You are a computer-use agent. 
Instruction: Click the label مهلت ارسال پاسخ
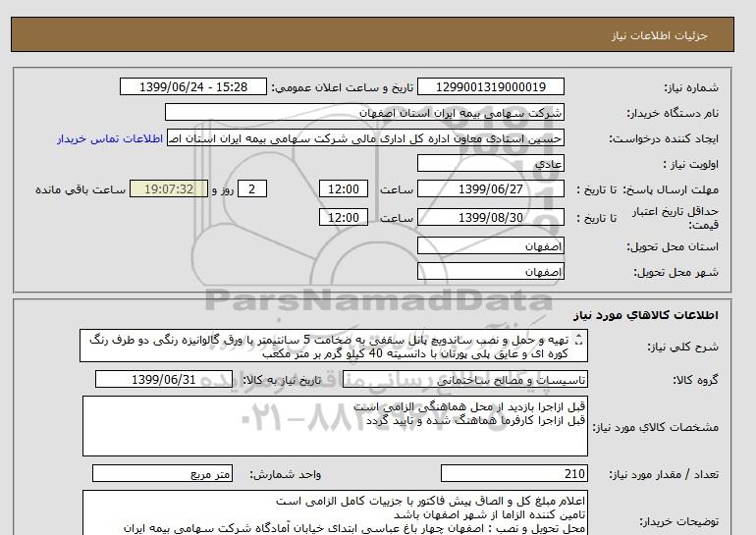pos(672,189)
